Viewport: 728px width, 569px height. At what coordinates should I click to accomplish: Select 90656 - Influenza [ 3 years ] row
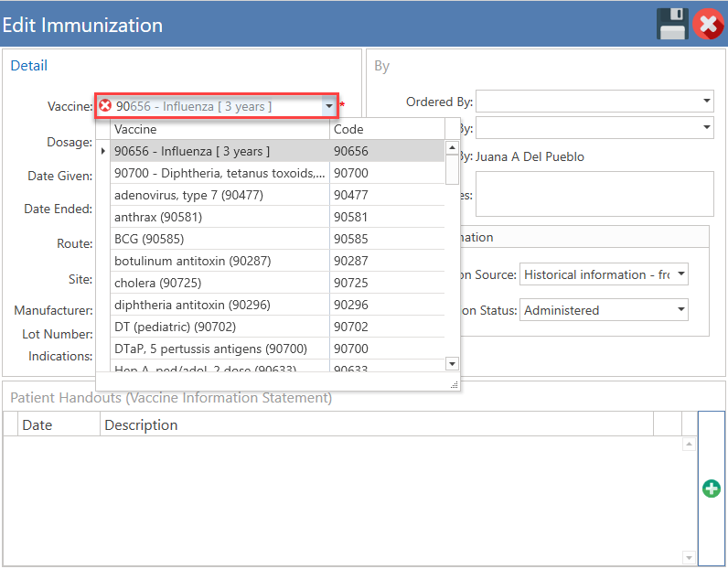tap(277, 151)
